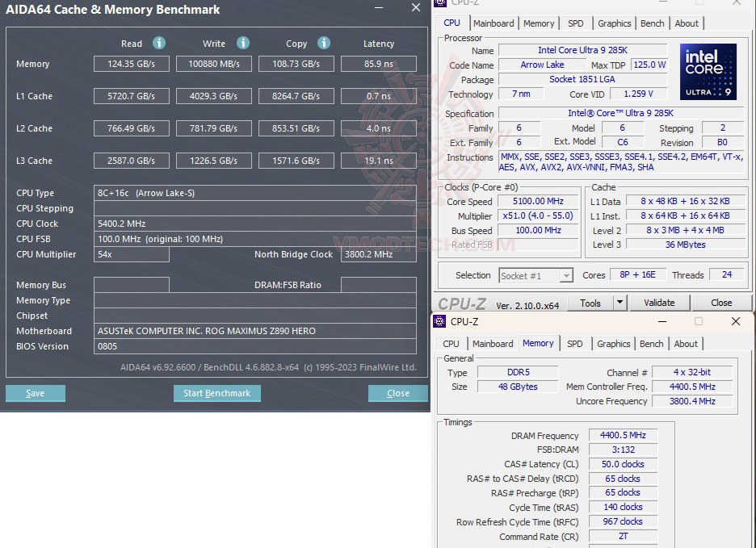Click Memory Write value 100880 MB/s
The image size is (756, 548).
(x=214, y=64)
